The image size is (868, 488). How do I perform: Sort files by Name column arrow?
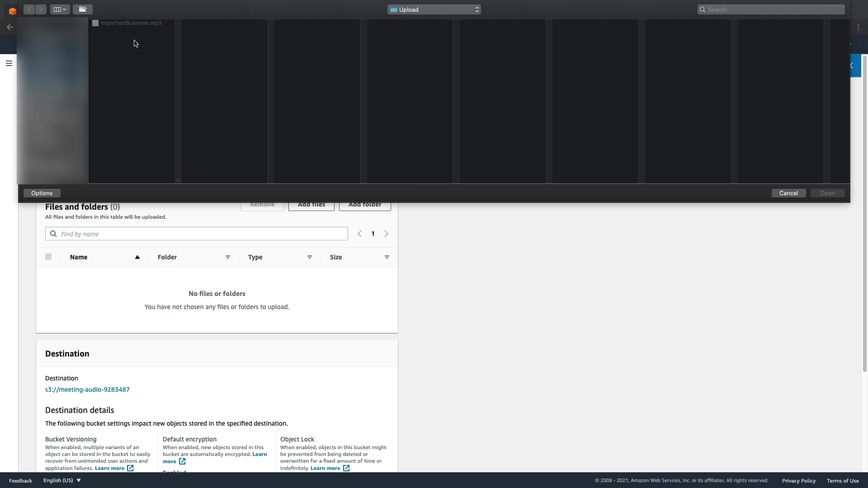click(x=137, y=258)
